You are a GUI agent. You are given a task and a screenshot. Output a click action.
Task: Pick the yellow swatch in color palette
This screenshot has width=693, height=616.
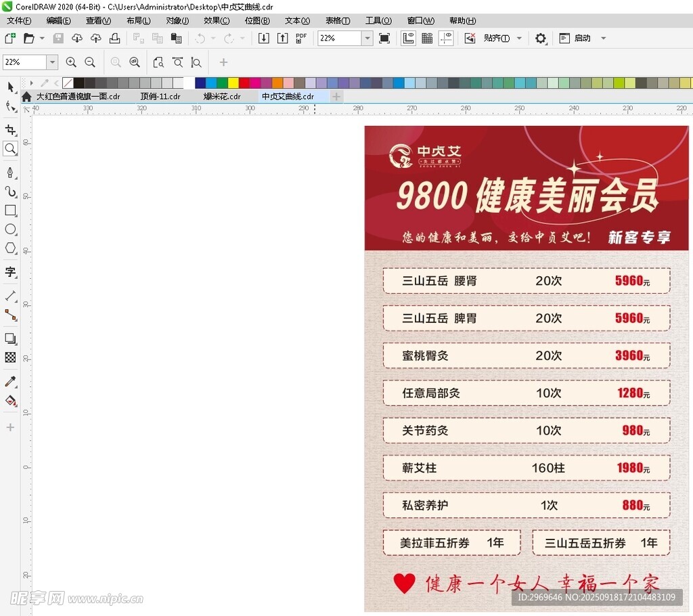tap(233, 83)
